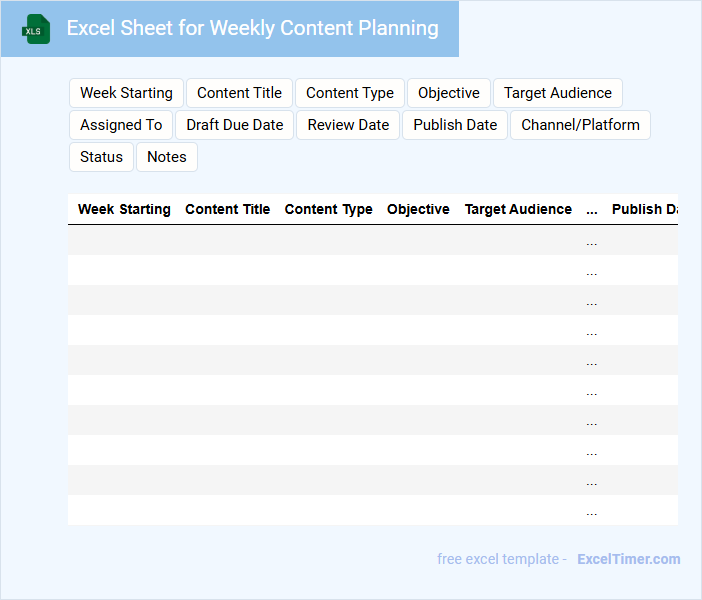Click the Content Title column header
Image resolution: width=702 pixels, height=600 pixels.
(x=227, y=210)
